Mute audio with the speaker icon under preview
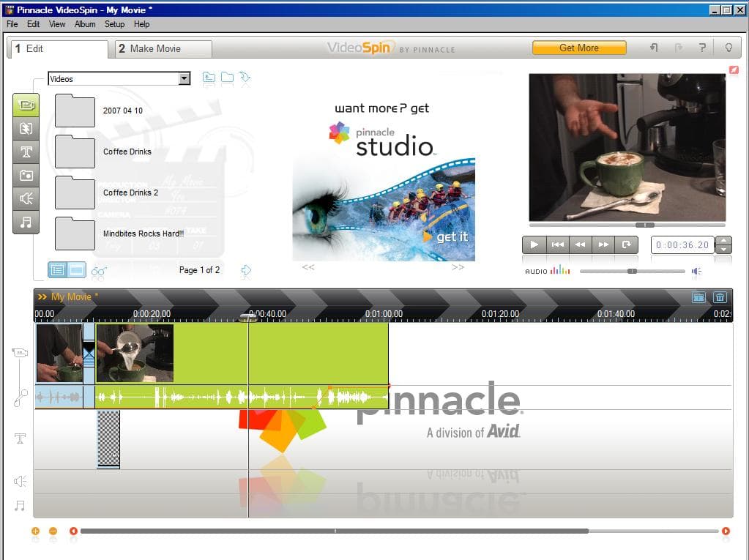 pos(696,272)
